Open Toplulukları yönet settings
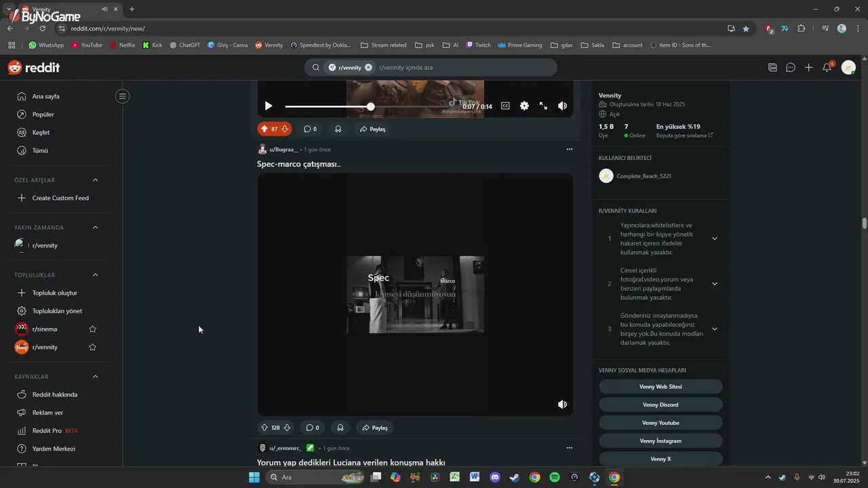Image resolution: width=868 pixels, height=488 pixels. 58,311
